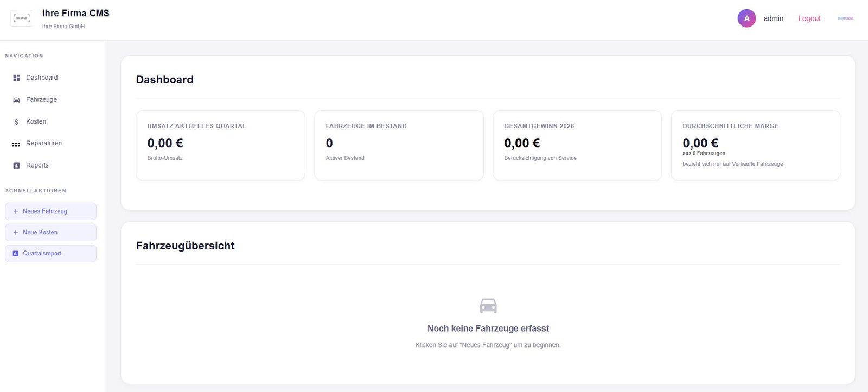Click the Neue Kosten quick action button
Image resolution: width=868 pixels, height=392 pixels.
pos(50,233)
